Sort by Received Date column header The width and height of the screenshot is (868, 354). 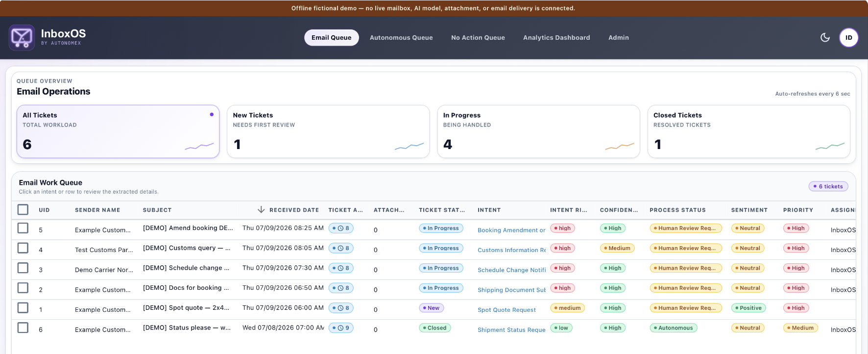coord(294,210)
